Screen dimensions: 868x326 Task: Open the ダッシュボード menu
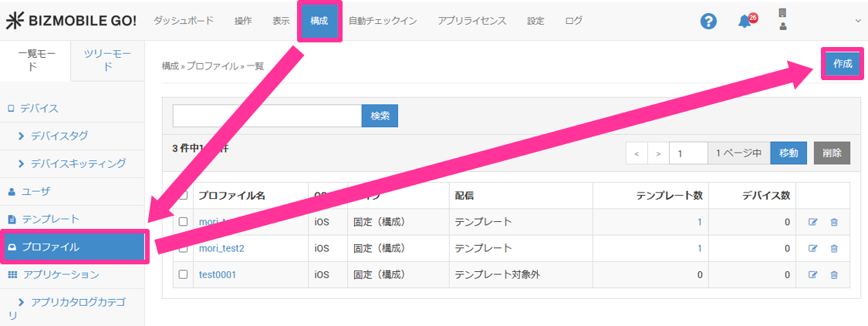[x=183, y=21]
